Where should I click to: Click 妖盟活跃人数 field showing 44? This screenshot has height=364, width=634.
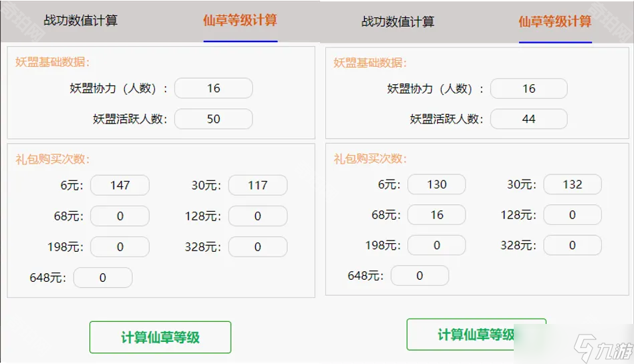coord(529,119)
